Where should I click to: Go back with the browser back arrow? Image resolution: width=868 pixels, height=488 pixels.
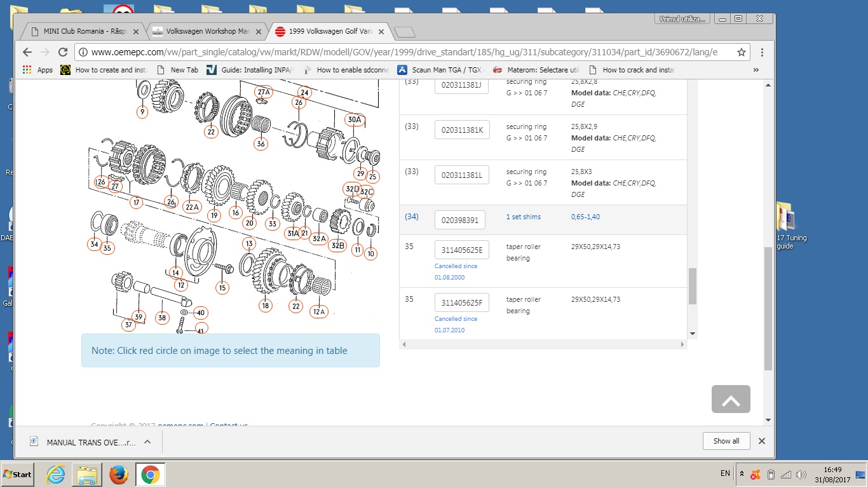click(27, 52)
